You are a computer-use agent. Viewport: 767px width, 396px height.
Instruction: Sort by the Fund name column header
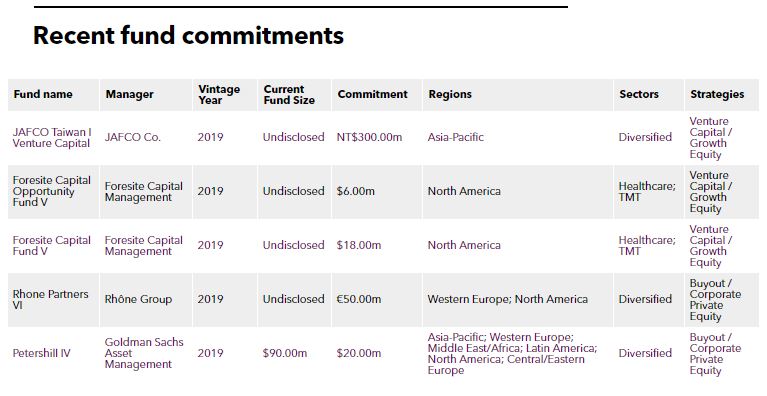43,94
